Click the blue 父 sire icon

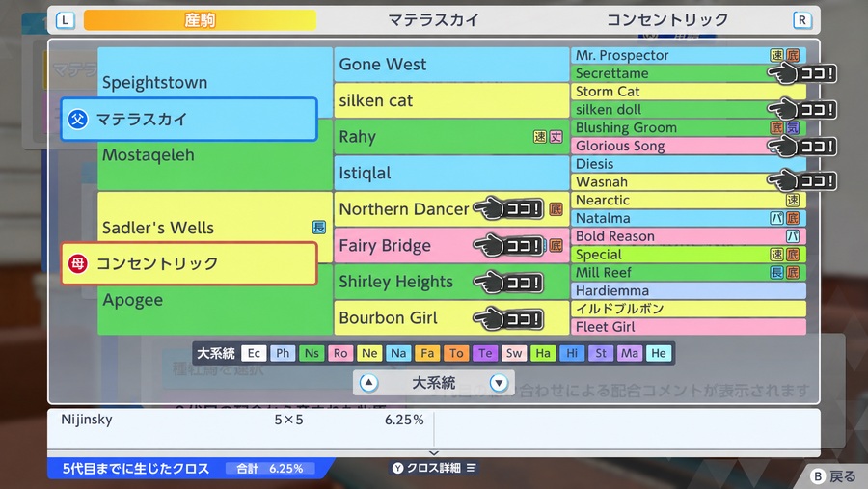click(x=77, y=119)
